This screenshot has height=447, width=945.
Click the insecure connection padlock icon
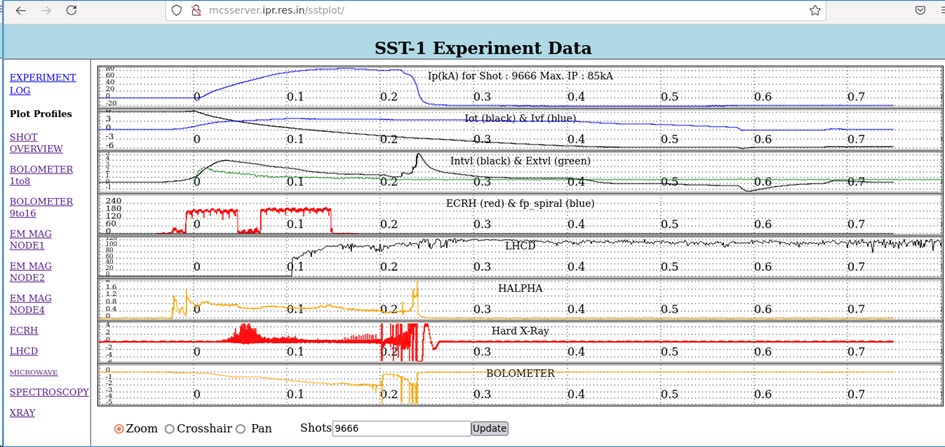point(196,10)
